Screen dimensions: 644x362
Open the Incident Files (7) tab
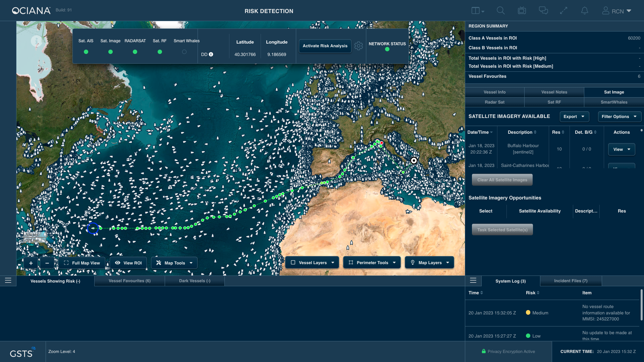571,281
